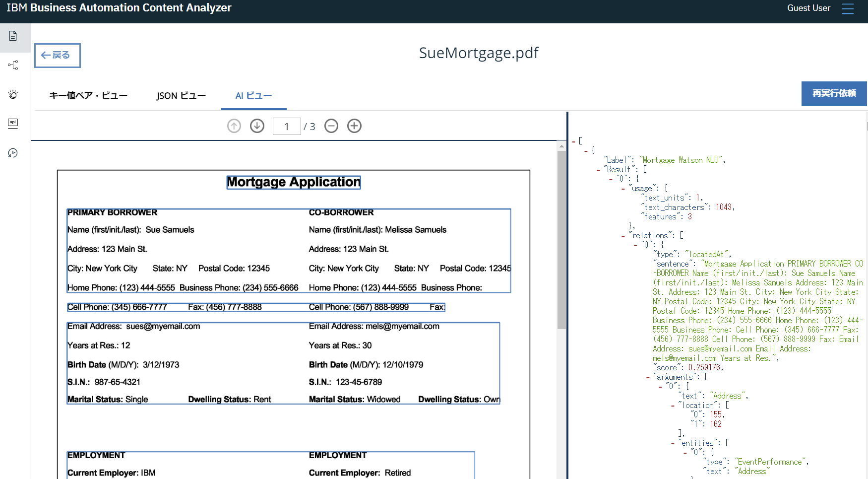Click the Cell Phone (567) 888-9999 text
The height and width of the screenshot is (479, 868).
click(x=359, y=307)
